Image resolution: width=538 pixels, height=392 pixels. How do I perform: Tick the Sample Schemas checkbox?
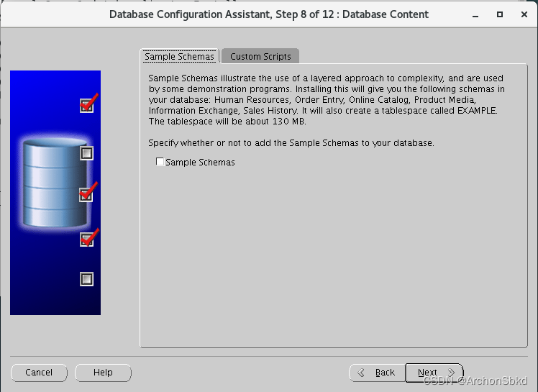point(160,162)
